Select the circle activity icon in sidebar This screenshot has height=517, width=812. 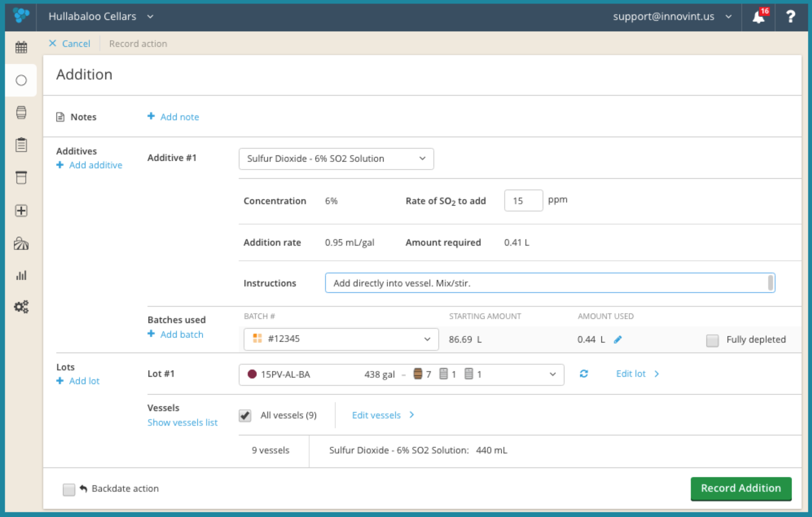21,80
